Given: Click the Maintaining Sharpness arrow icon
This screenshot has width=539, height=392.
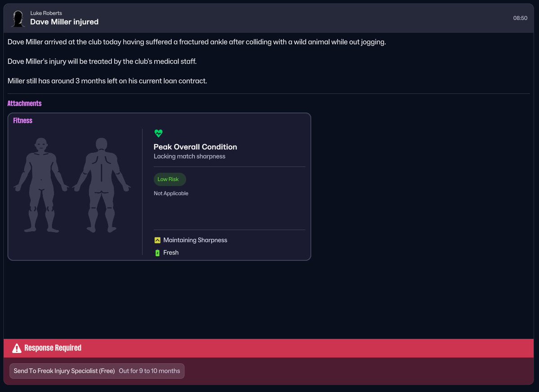Looking at the screenshot, I should coord(157,240).
